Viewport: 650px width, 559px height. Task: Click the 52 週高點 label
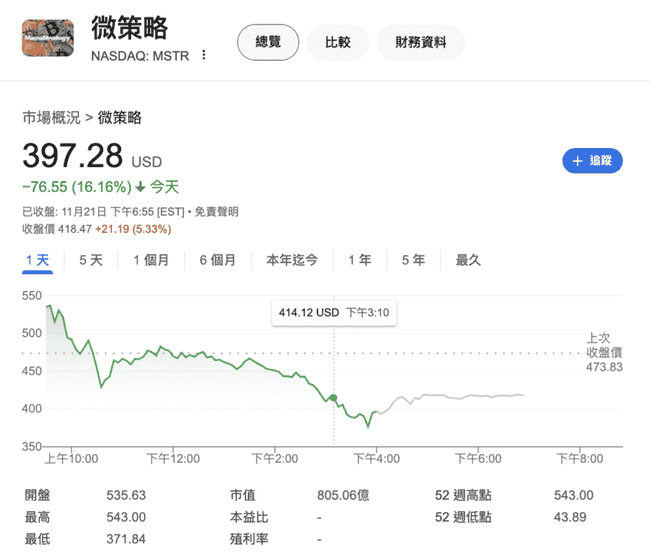coord(463,495)
